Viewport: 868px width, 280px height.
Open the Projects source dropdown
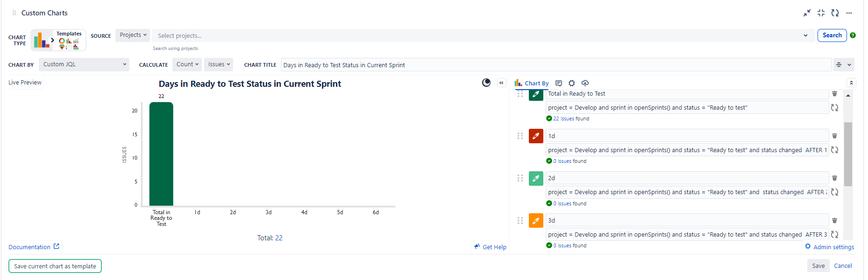tap(133, 35)
